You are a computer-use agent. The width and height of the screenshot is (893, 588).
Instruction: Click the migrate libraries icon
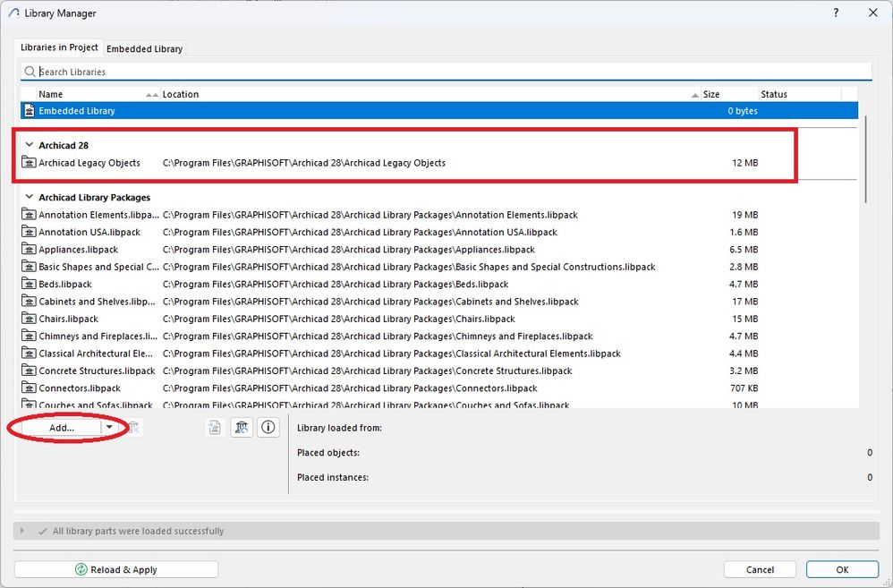pos(242,427)
